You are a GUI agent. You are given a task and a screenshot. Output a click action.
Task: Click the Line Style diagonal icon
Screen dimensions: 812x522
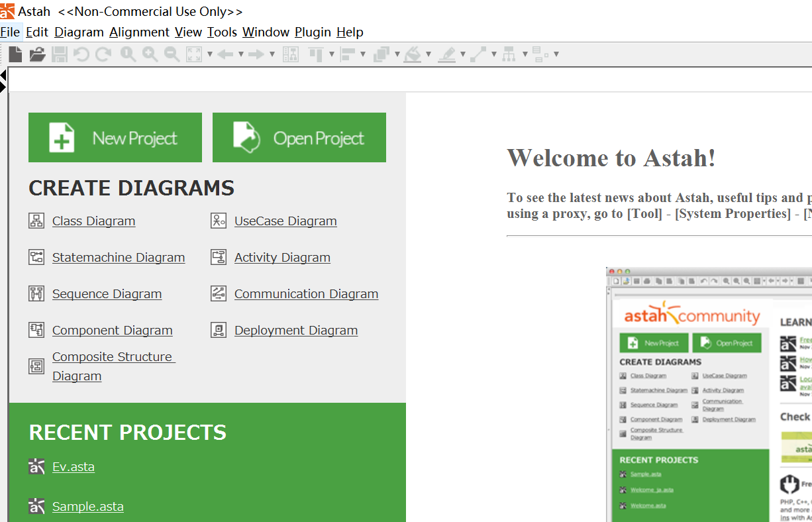(x=478, y=54)
